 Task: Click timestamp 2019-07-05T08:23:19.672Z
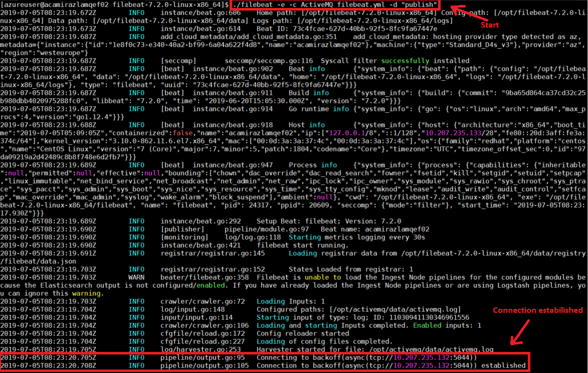pyautogui.click(x=48, y=13)
